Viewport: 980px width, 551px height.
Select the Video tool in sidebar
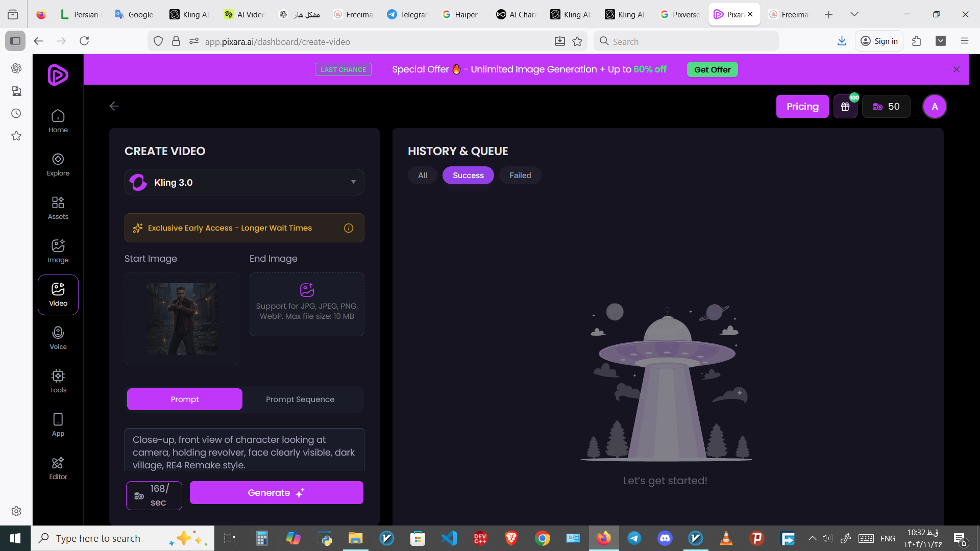[x=58, y=295]
